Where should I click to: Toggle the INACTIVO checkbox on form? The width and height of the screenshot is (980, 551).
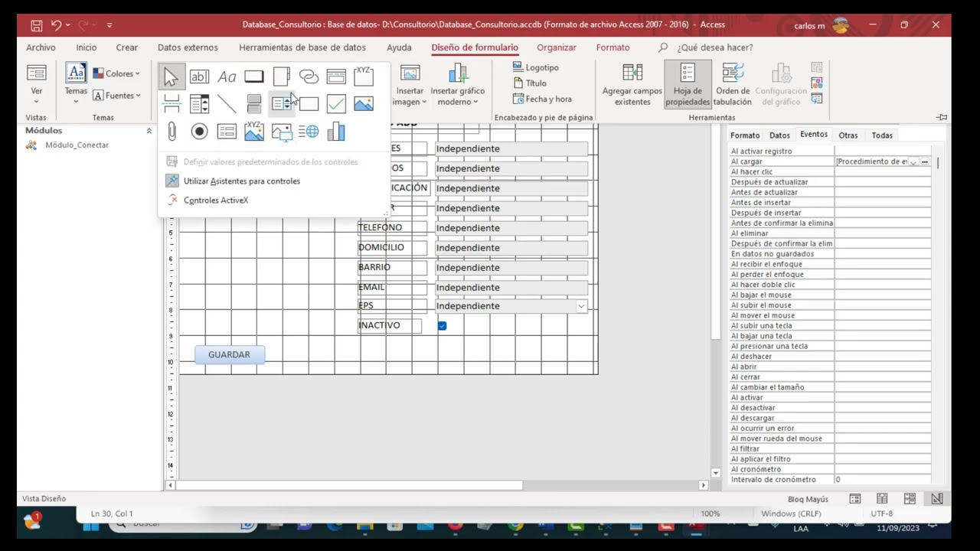click(x=442, y=326)
